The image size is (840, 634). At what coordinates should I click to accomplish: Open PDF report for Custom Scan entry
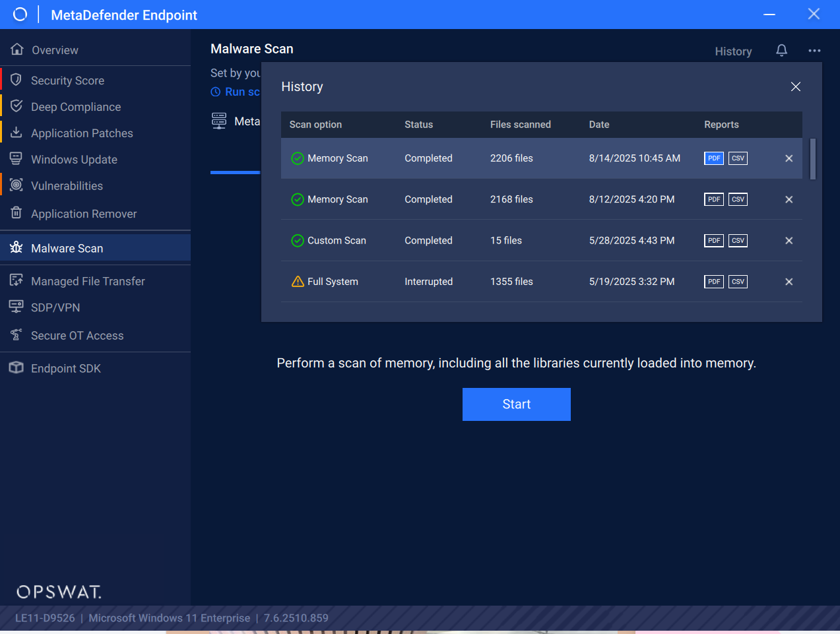713,241
